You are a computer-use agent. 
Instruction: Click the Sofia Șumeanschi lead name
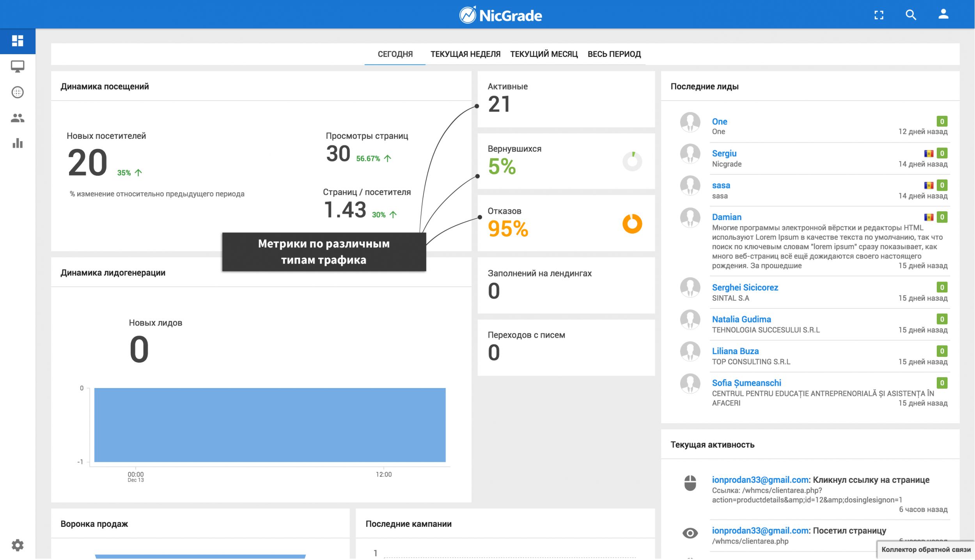(746, 383)
